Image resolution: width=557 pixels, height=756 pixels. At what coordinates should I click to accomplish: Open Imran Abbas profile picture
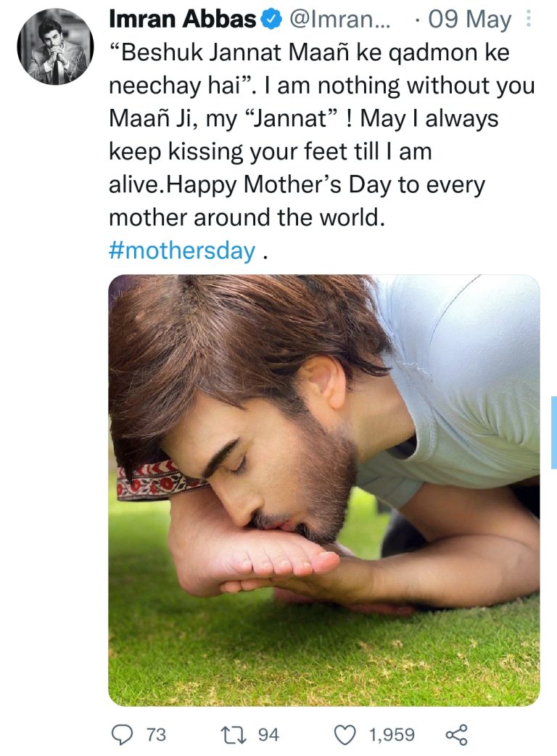tap(55, 46)
